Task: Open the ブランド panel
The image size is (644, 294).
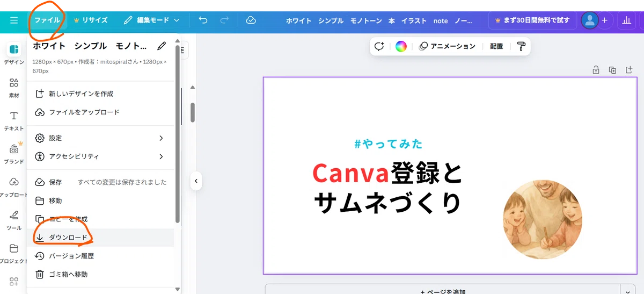Action: (x=14, y=153)
